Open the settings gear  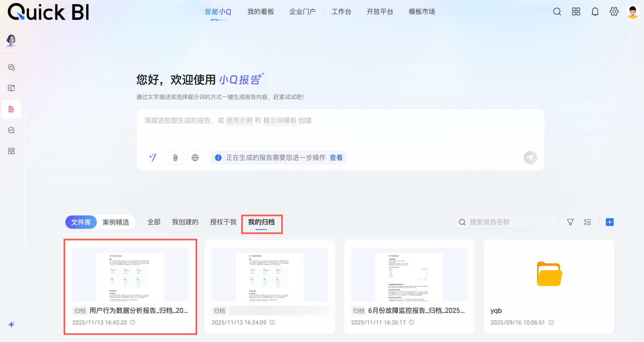pyautogui.click(x=614, y=12)
